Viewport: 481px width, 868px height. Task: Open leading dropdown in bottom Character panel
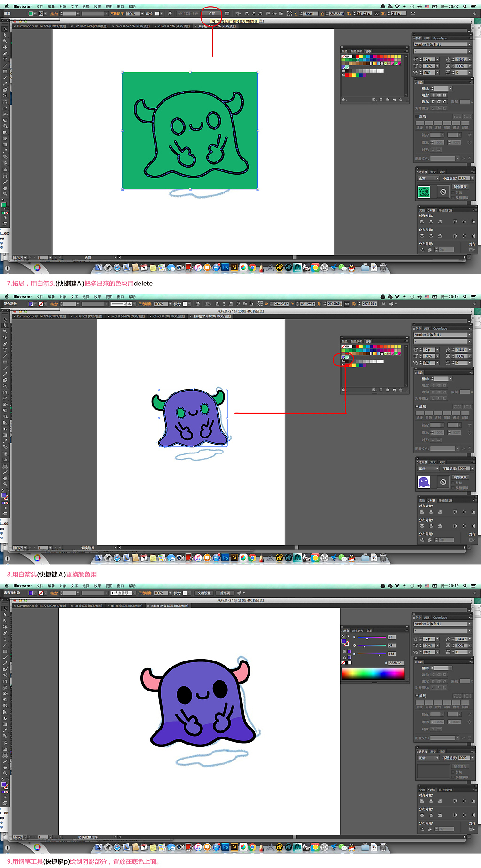469,639
